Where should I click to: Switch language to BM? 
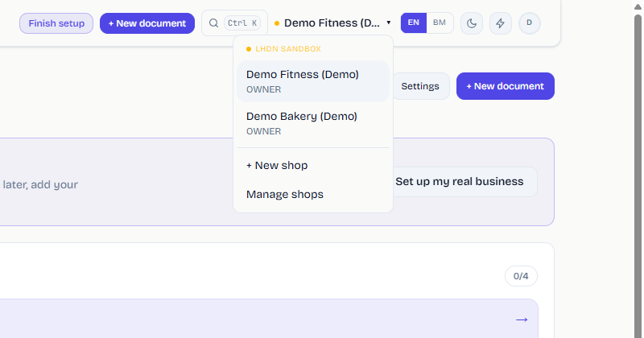(440, 23)
